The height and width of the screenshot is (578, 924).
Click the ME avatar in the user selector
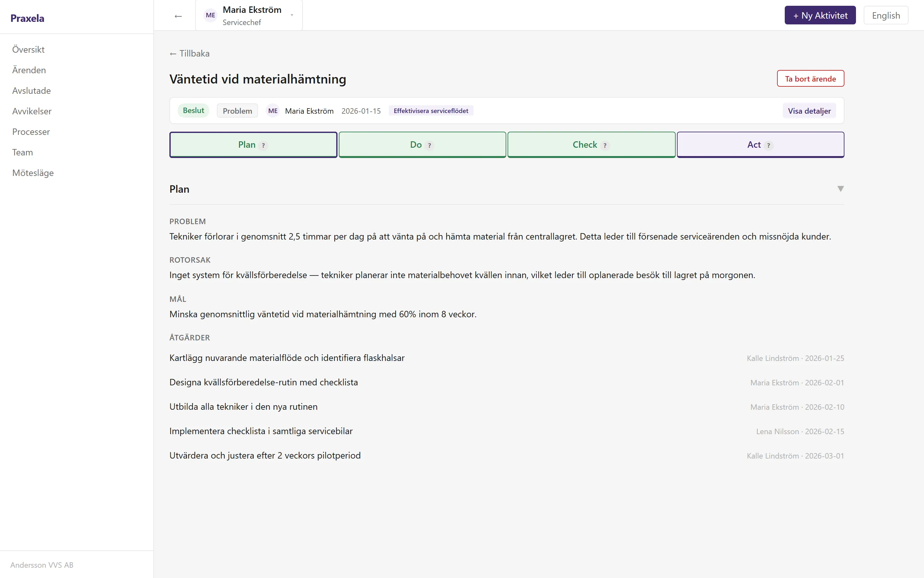pyautogui.click(x=210, y=15)
